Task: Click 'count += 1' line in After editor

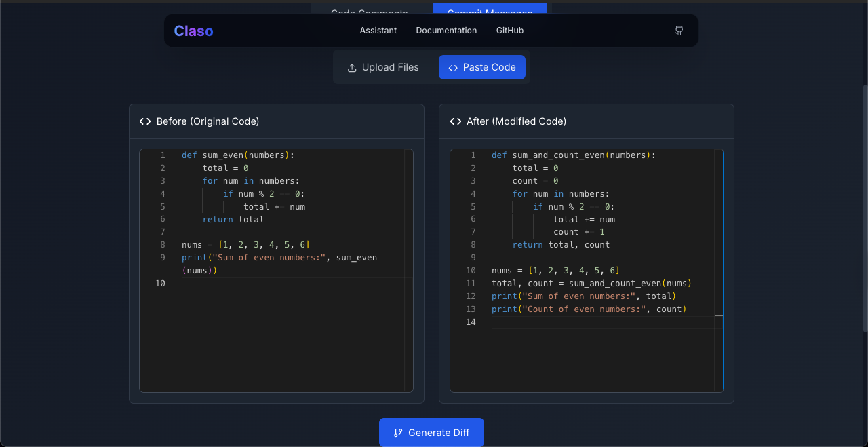Action: point(578,232)
